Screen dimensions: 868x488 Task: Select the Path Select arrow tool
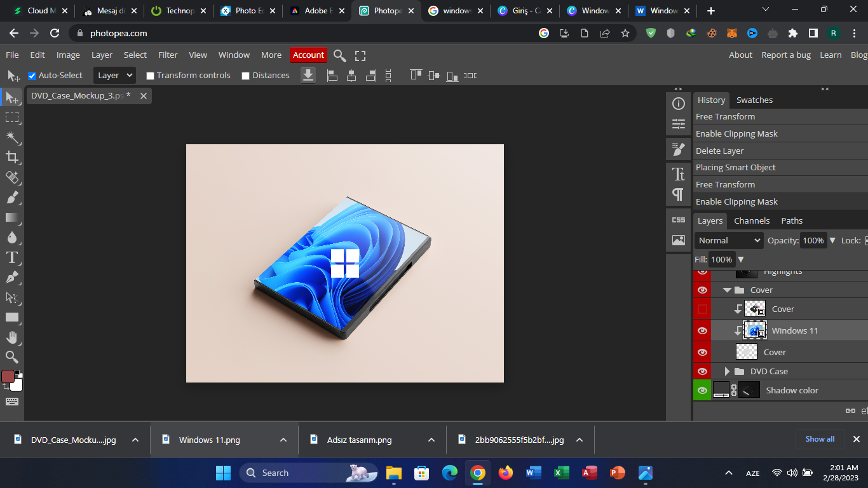[x=12, y=297]
